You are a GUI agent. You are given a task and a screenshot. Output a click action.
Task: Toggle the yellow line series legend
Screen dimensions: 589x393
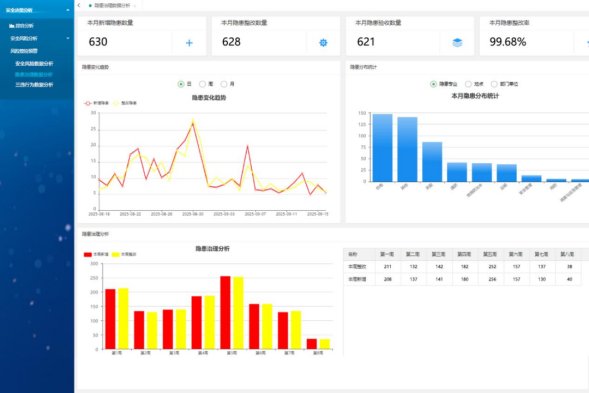pos(125,103)
